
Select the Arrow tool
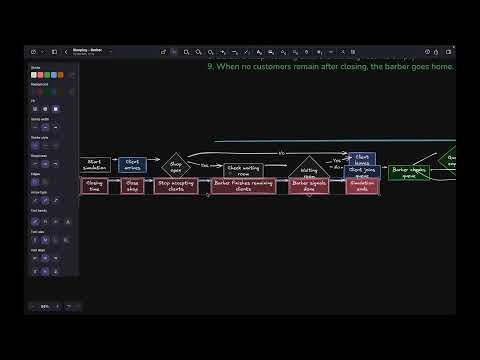[223, 52]
